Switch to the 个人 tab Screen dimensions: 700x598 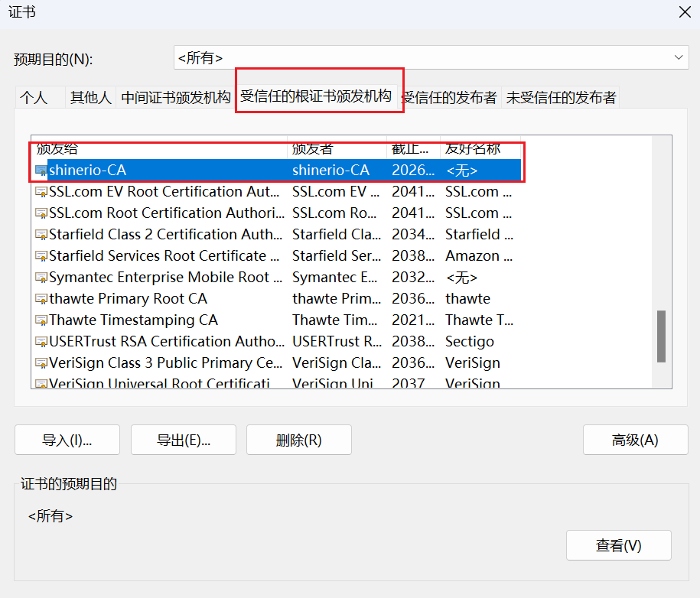click(34, 98)
